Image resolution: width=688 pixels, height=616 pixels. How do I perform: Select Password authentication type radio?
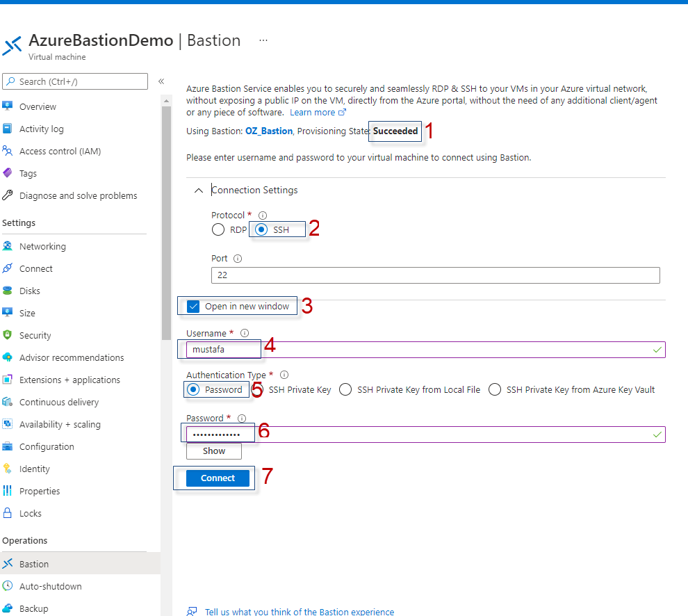193,389
